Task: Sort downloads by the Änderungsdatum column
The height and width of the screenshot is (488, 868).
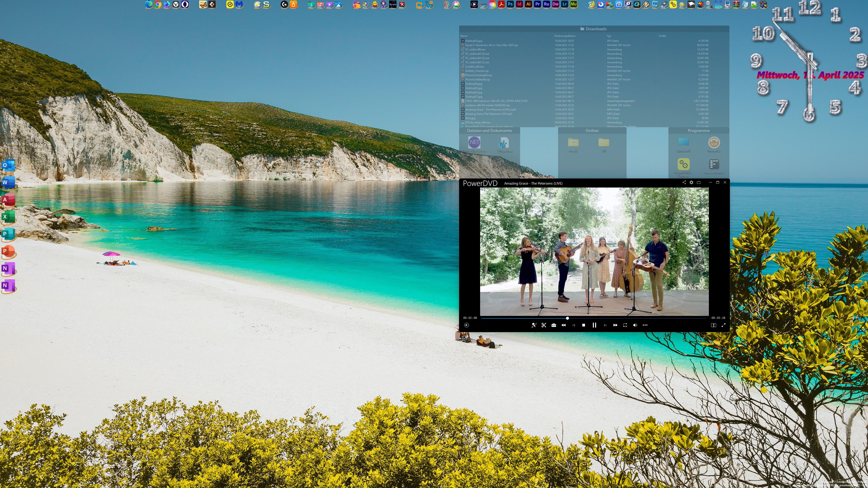Action: pyautogui.click(x=565, y=36)
